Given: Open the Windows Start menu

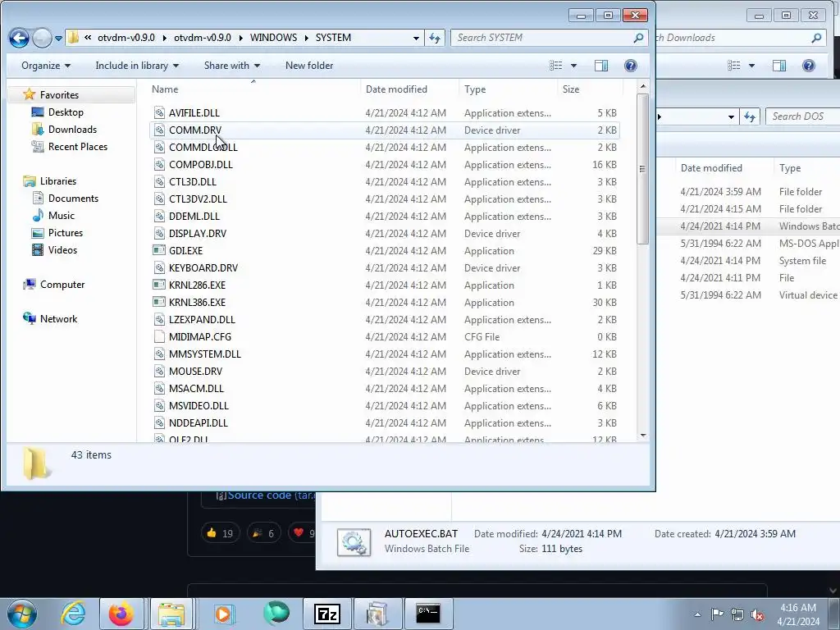Looking at the screenshot, I should 21,614.
